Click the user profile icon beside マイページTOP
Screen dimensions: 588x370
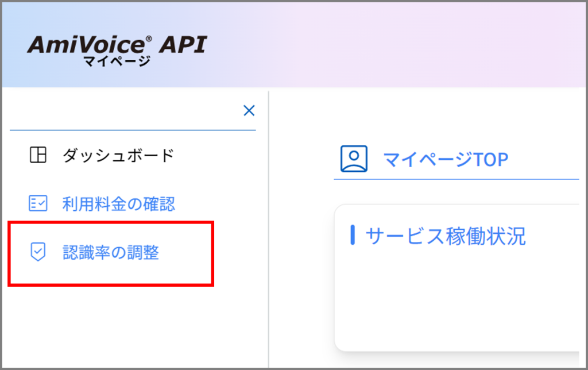[x=354, y=159]
